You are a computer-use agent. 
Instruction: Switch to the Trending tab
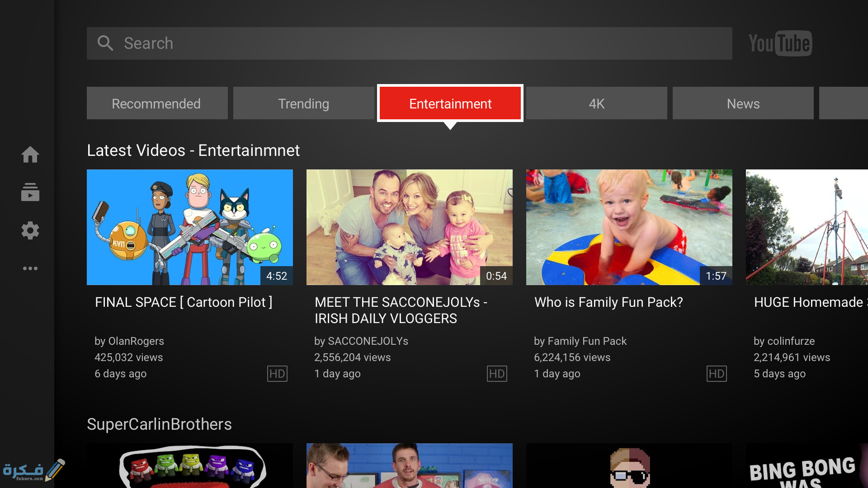(x=303, y=103)
